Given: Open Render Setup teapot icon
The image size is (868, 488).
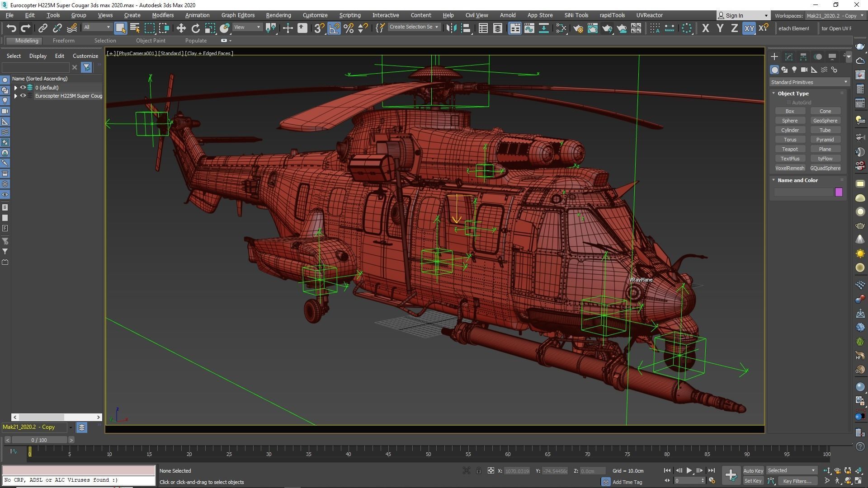Looking at the screenshot, I should [578, 28].
